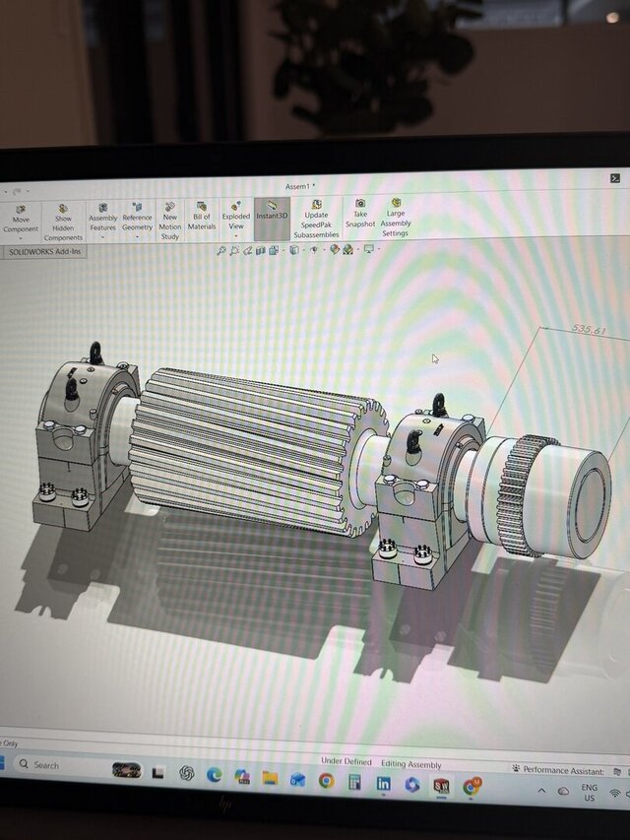The height and width of the screenshot is (840, 630).
Task: Click the ENG US language indicator
Action: (590, 793)
